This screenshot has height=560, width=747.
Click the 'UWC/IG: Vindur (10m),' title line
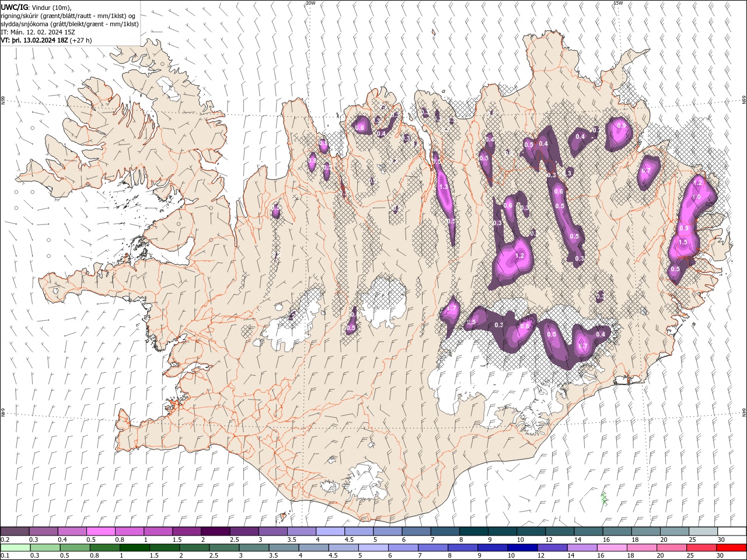tap(36, 7)
